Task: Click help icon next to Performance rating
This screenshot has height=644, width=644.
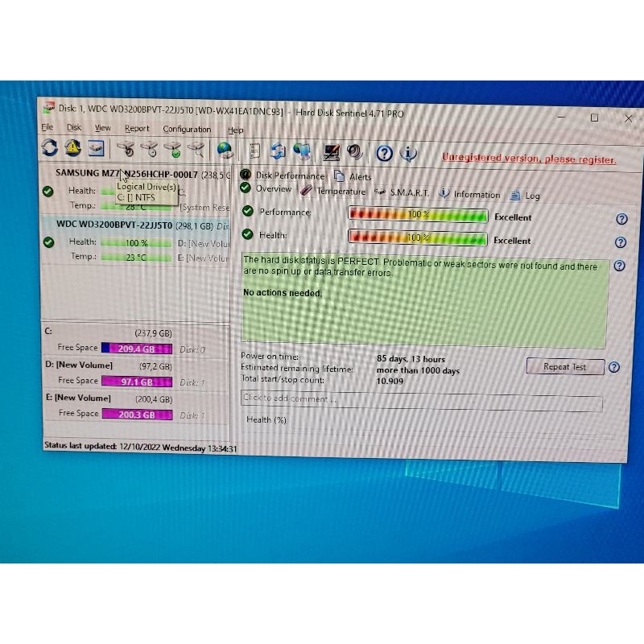Action: point(621,219)
